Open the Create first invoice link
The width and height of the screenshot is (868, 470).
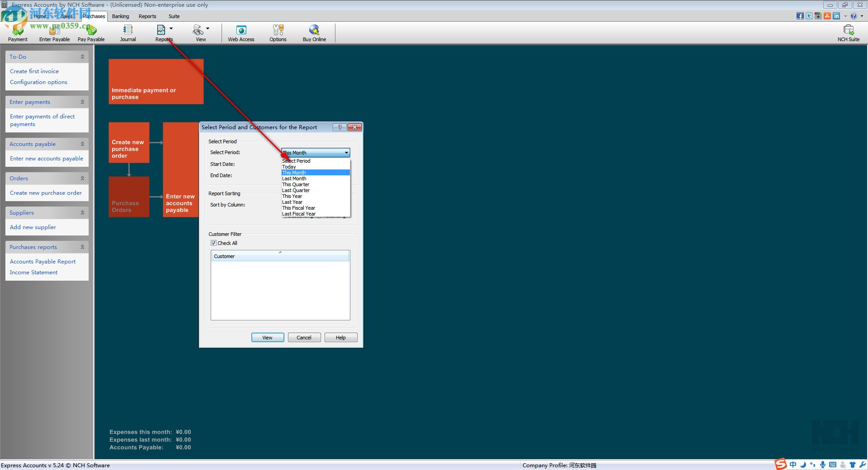point(34,71)
